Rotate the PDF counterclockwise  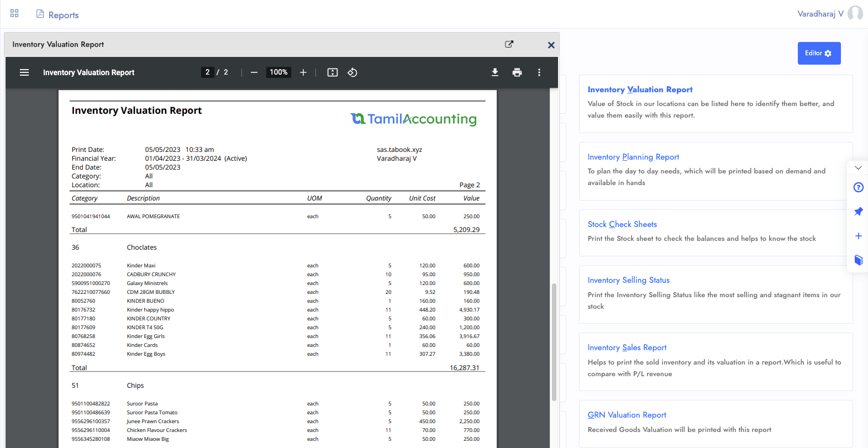click(353, 72)
